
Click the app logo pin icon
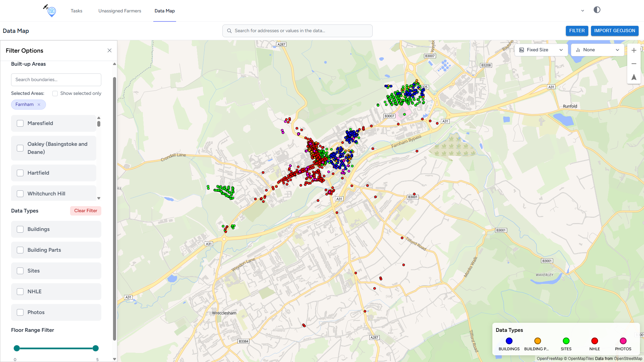51,11
